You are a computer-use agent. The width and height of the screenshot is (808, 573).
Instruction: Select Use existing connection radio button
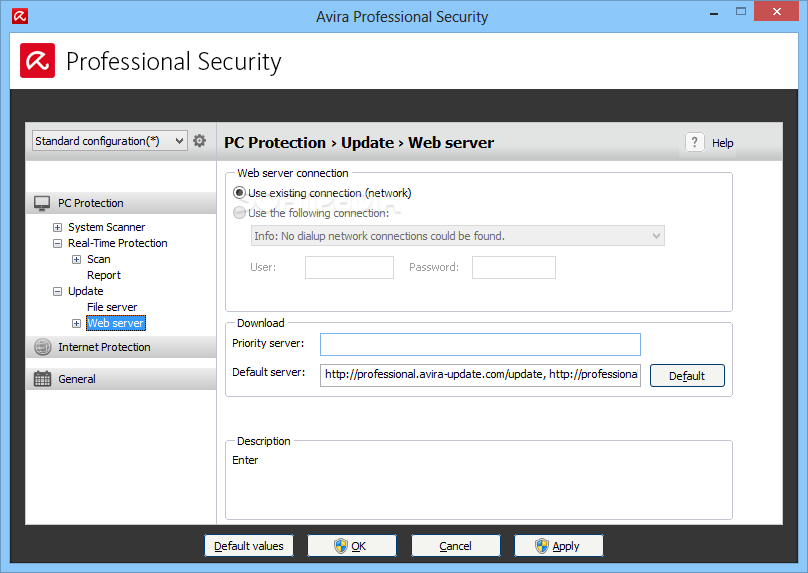point(239,193)
